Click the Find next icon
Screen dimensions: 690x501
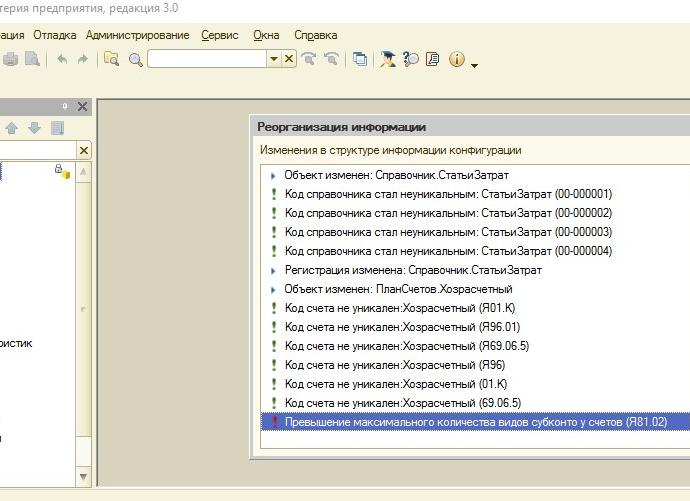[x=309, y=59]
